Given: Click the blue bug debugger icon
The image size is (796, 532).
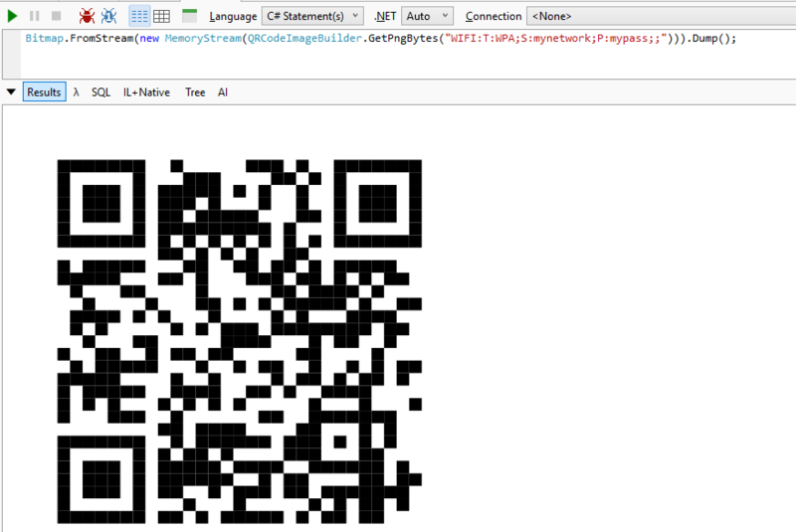Looking at the screenshot, I should pos(108,16).
